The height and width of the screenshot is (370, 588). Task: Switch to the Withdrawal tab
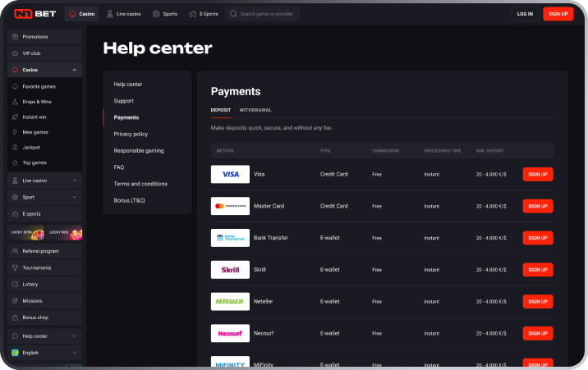255,110
